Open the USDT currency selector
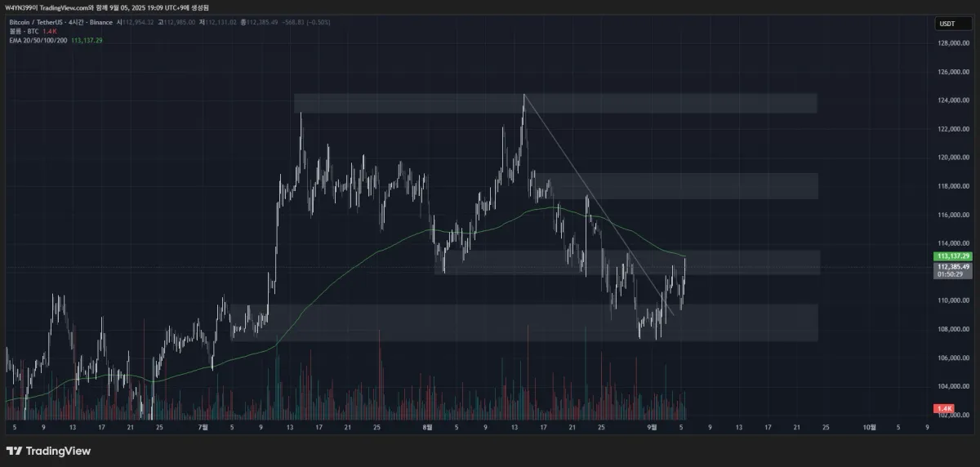980x467 pixels. [x=947, y=24]
